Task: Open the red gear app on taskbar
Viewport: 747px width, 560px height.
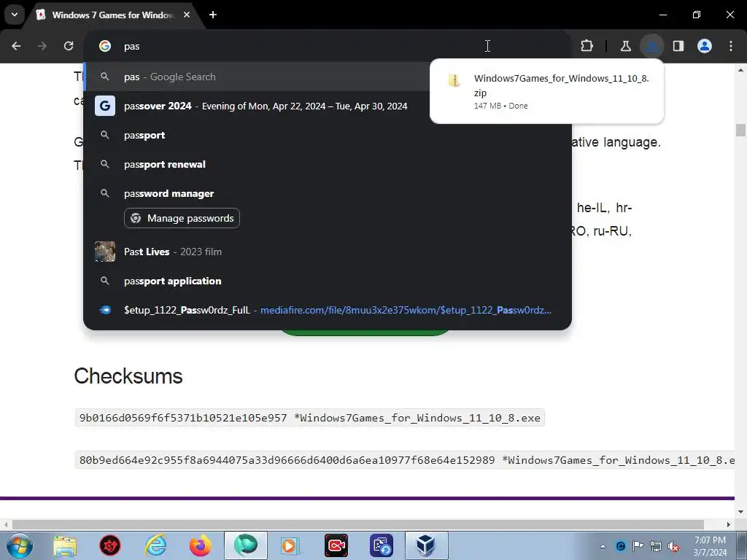Action: (x=110, y=545)
